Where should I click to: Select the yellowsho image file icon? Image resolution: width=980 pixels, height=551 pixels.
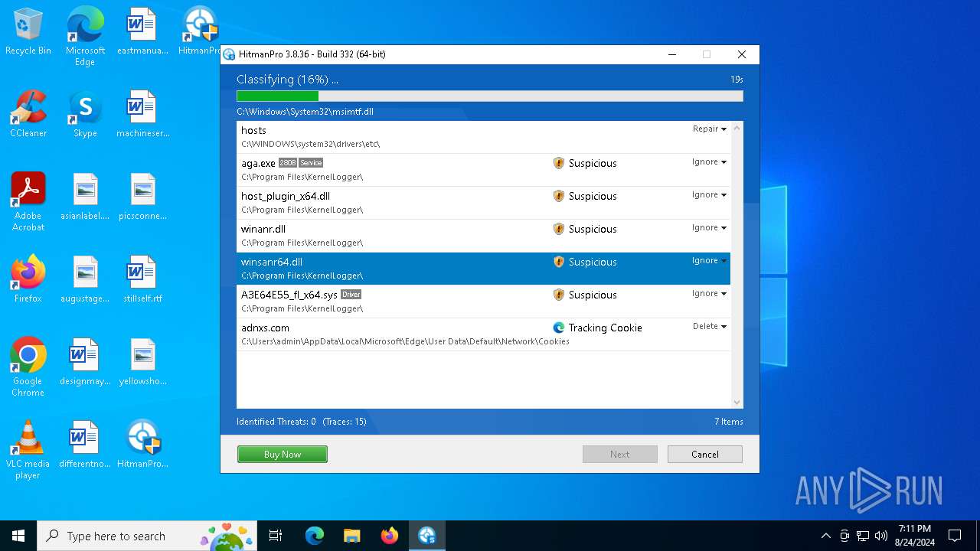pyautogui.click(x=142, y=363)
